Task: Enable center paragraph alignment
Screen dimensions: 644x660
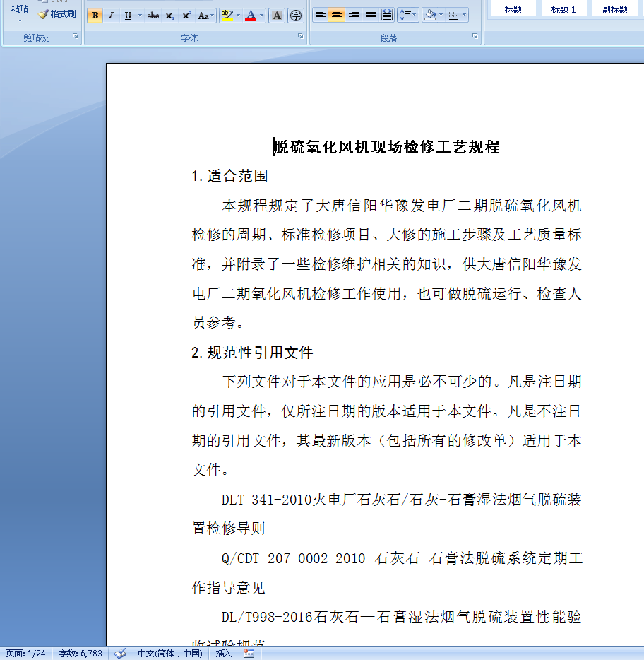Action: [336, 15]
